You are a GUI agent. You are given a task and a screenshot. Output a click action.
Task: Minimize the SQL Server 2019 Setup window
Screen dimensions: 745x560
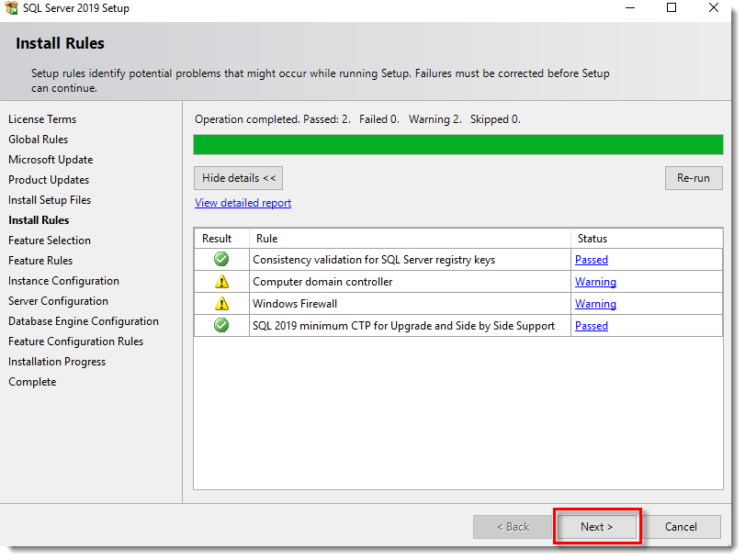coord(630,8)
